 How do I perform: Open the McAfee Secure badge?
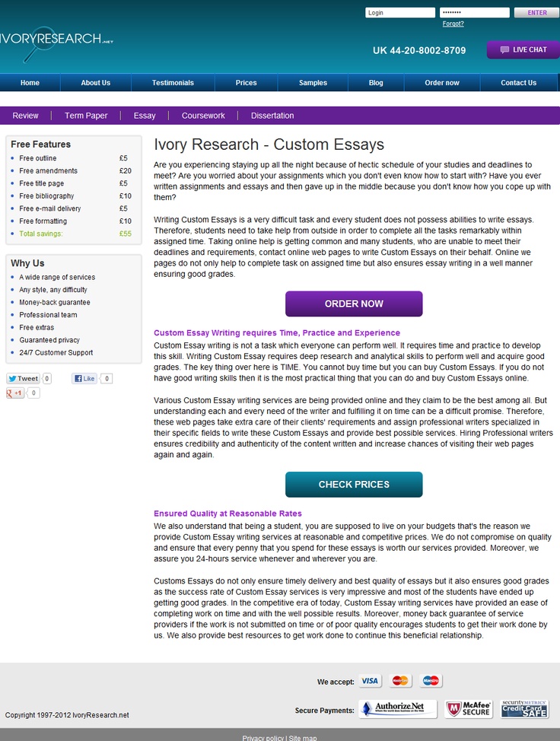(x=469, y=709)
